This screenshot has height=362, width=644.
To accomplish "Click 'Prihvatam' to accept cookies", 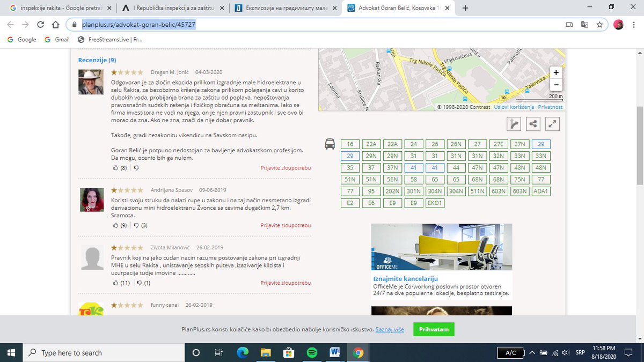I will [434, 329].
